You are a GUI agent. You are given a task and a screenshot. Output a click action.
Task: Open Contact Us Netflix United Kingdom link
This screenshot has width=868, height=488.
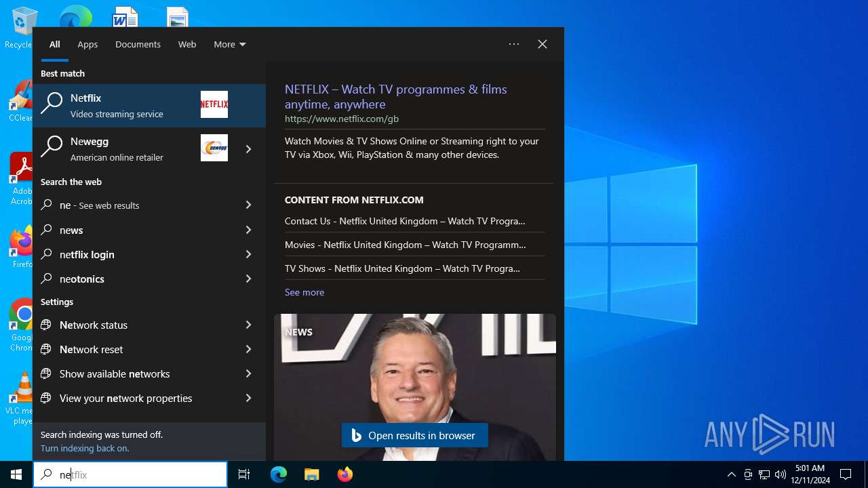(x=405, y=221)
